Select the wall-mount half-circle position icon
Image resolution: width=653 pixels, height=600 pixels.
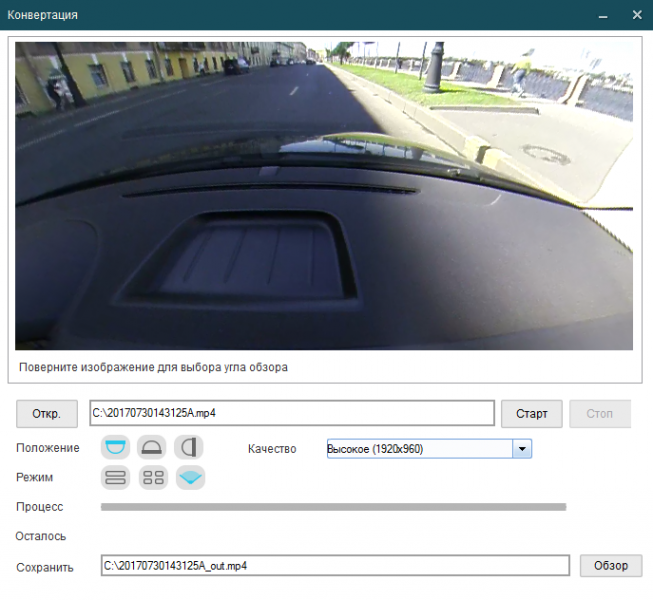pyautogui.click(x=189, y=448)
